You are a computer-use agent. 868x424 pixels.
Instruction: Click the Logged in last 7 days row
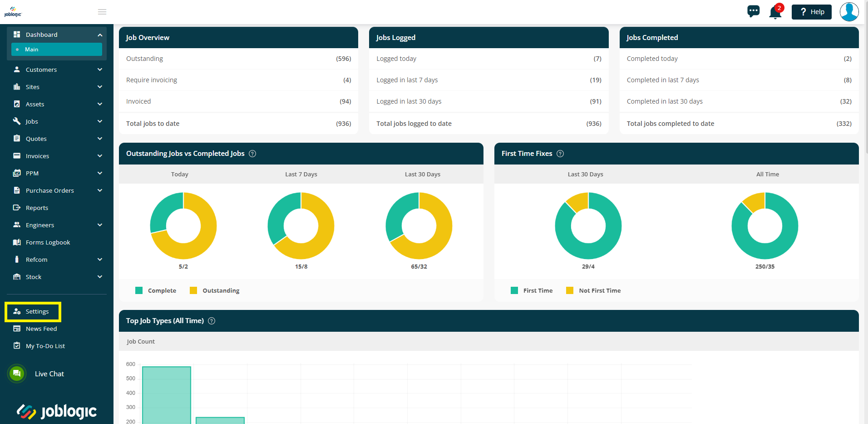(x=489, y=80)
